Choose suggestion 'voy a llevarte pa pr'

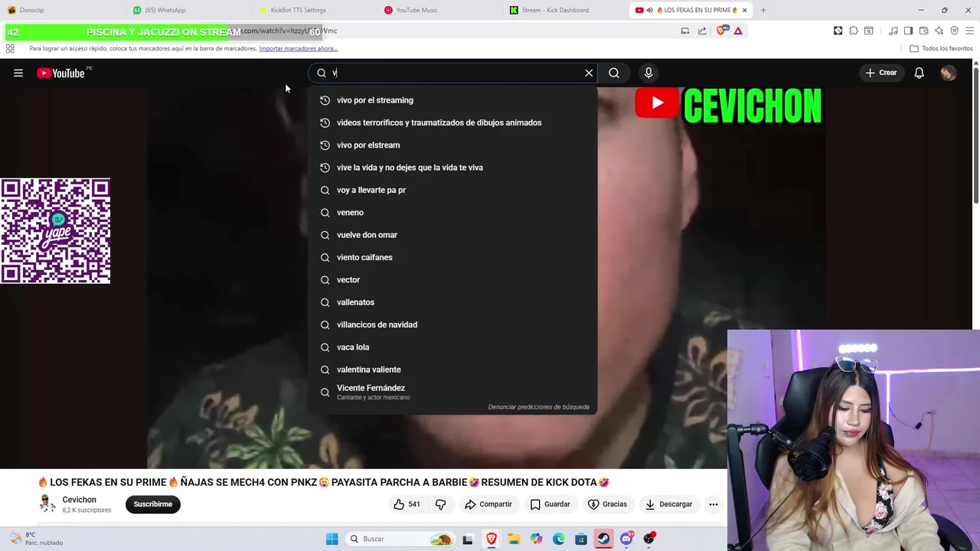coord(452,190)
